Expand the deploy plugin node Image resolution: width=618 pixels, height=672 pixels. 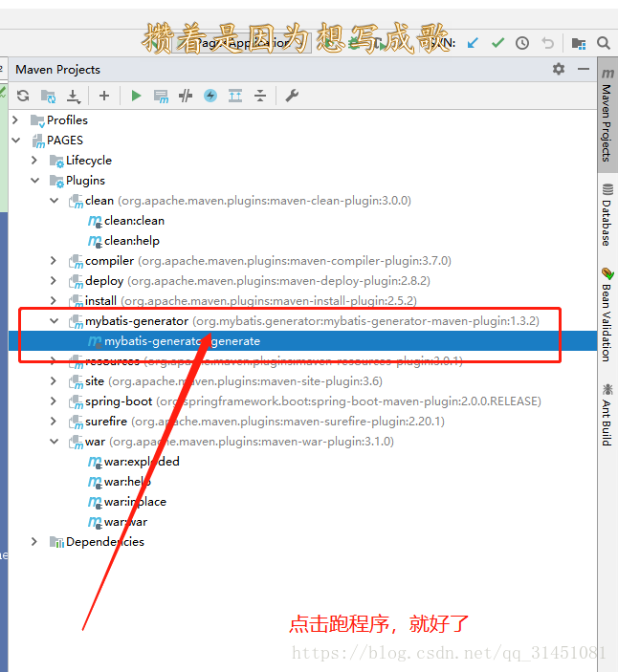pos(54,281)
